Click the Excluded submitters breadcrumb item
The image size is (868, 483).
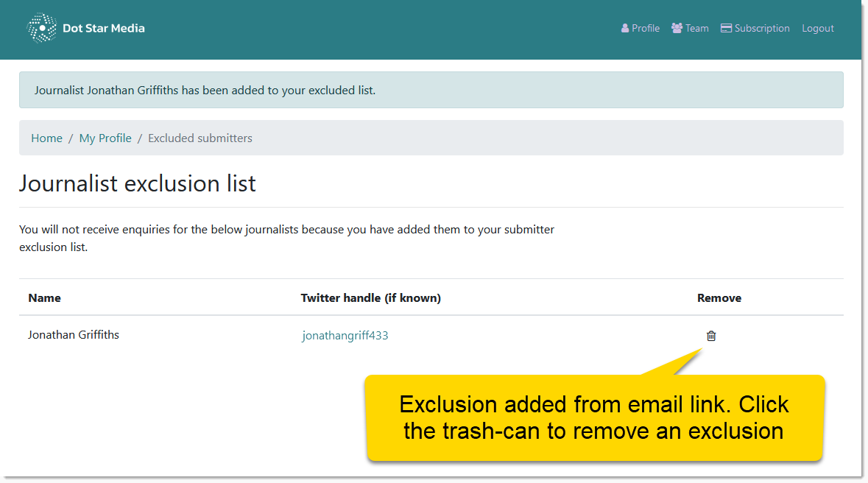(x=200, y=138)
